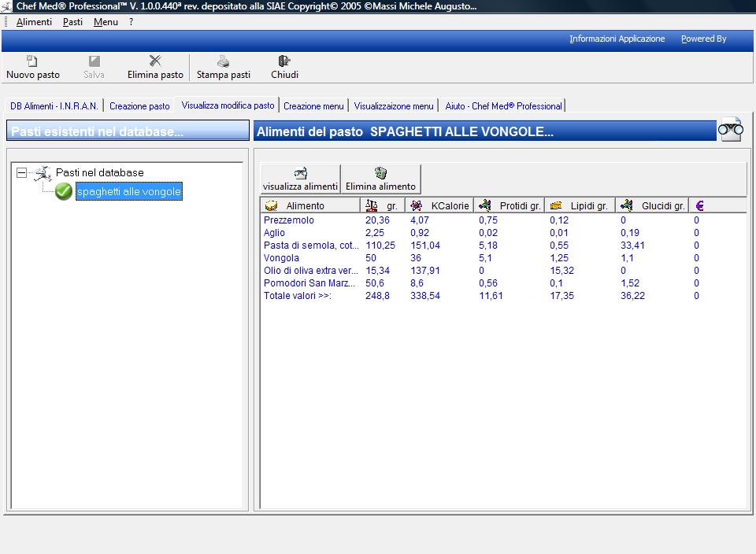Sort by the Glucidi gr. column header
Screen dimensions: 756x554
point(652,205)
